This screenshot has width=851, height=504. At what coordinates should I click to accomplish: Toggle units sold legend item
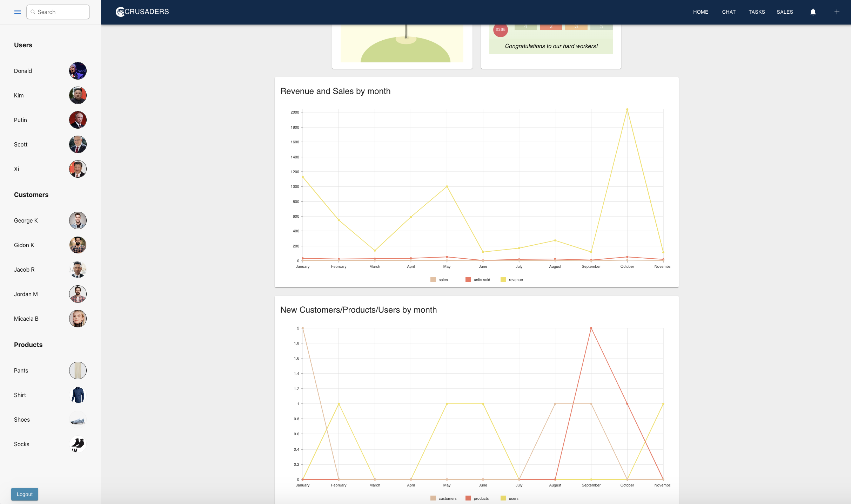click(478, 280)
